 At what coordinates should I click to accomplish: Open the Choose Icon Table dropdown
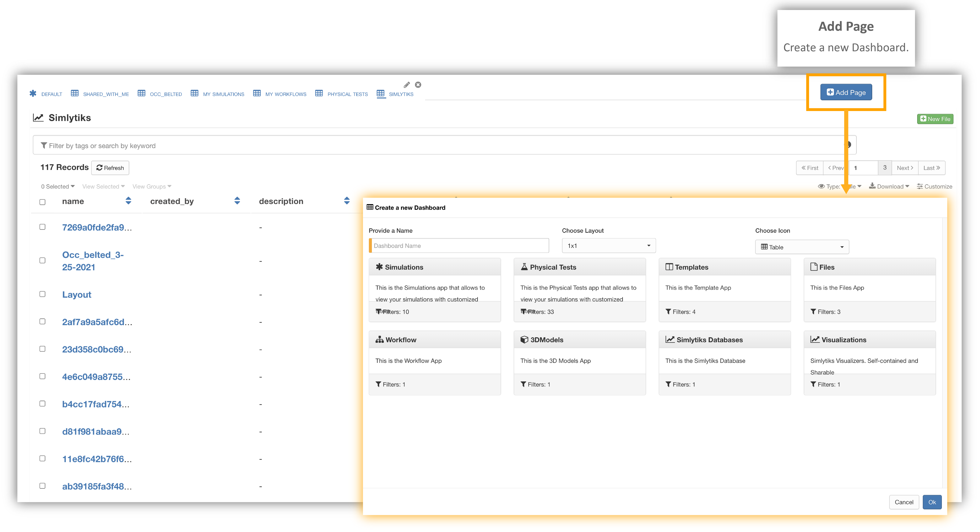pyautogui.click(x=802, y=247)
